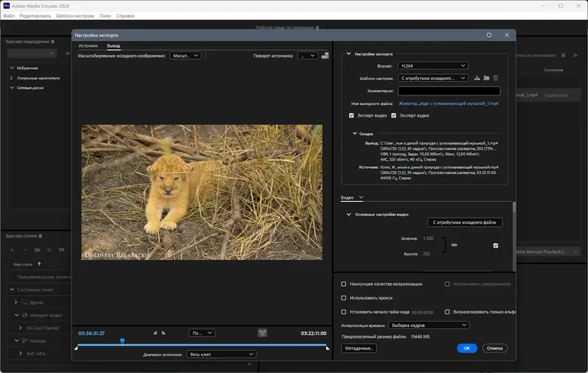Uncheck the Экспорт аудио checkbox
The height and width of the screenshot is (373, 588).
tap(394, 115)
